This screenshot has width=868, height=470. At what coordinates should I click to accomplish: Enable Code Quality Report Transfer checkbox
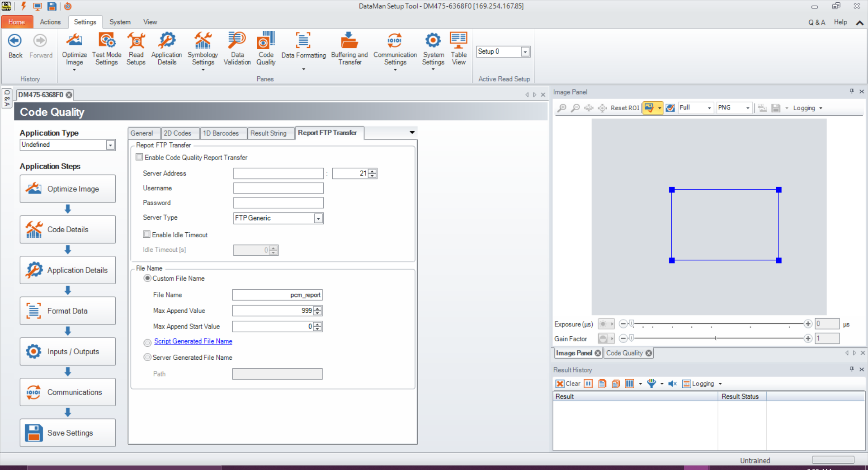140,157
